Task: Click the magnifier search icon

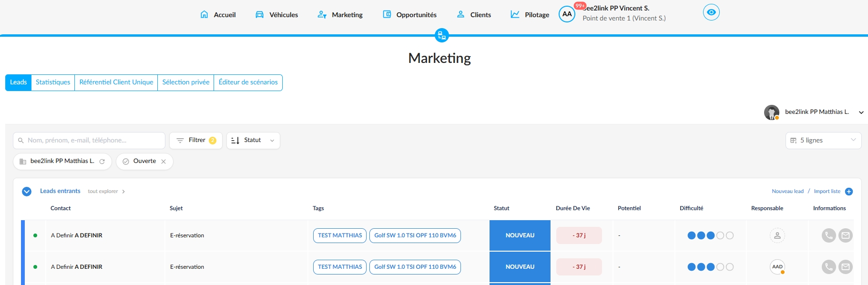Action: (x=20, y=141)
